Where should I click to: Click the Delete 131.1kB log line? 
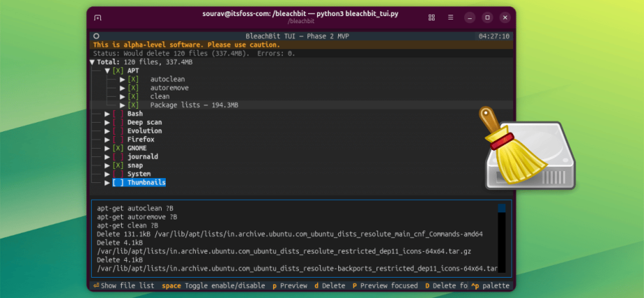tap(290, 234)
